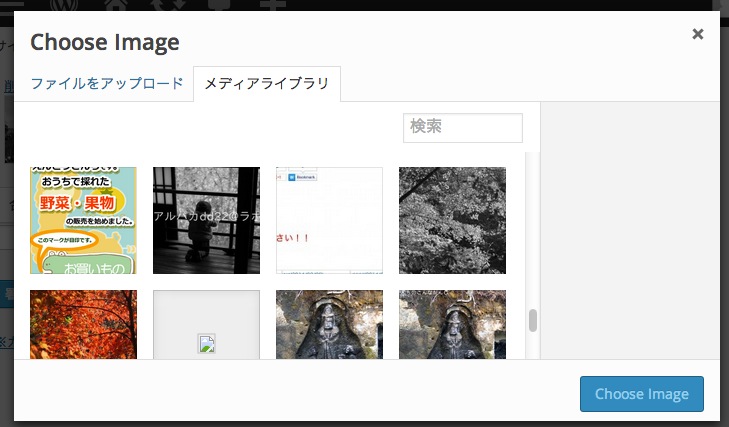Click the plus new-content icon in admin bar
Viewport: 729px width, 427px height.
click(x=272, y=4)
